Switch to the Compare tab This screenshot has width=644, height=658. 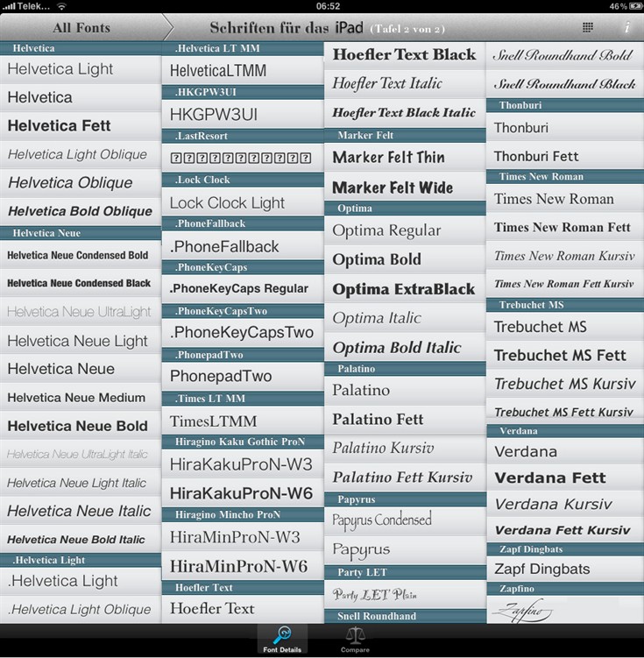coord(355,639)
